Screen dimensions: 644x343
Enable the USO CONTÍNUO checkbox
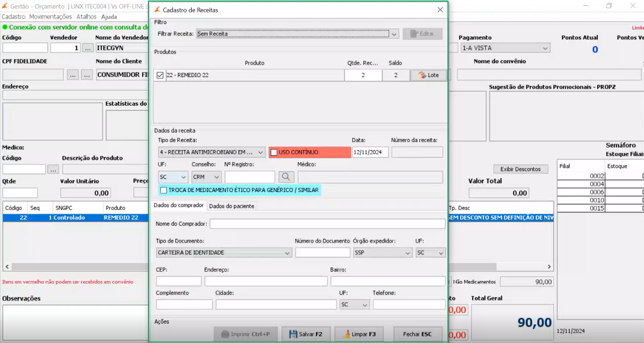point(274,152)
